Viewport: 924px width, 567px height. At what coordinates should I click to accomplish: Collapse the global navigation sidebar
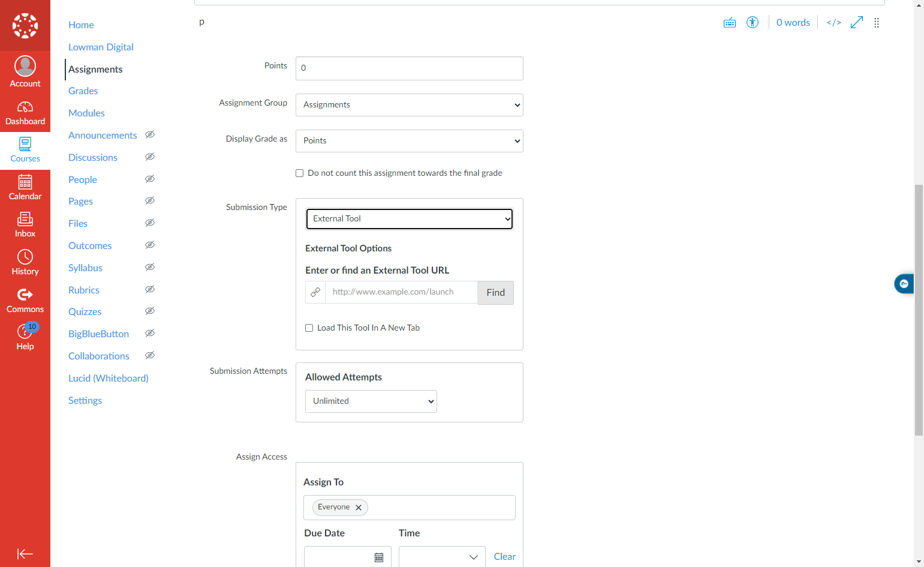[25, 554]
